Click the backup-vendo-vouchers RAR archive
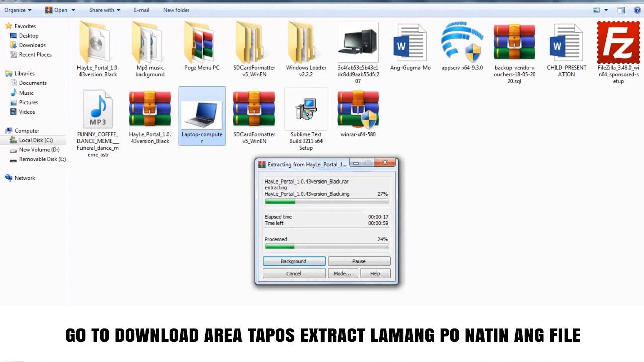This screenshot has width=644, height=362. click(x=514, y=44)
